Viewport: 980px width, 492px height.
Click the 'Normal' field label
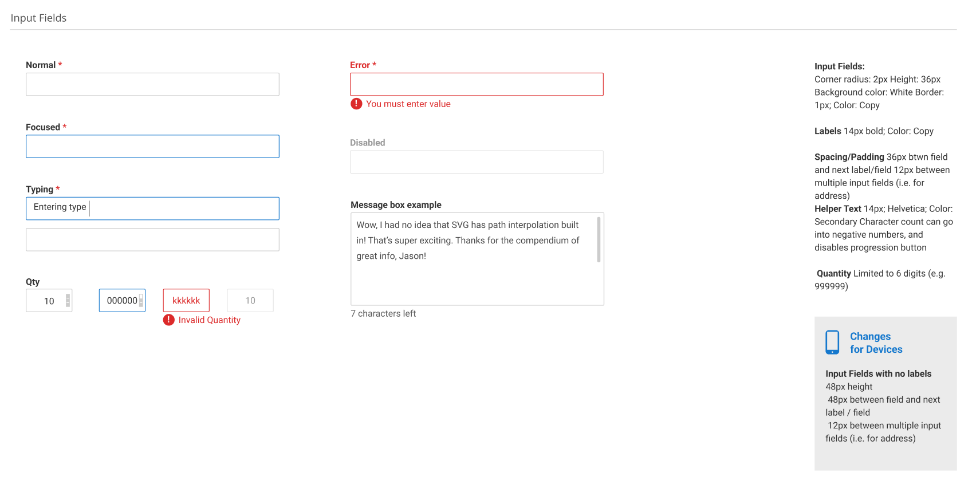41,65
